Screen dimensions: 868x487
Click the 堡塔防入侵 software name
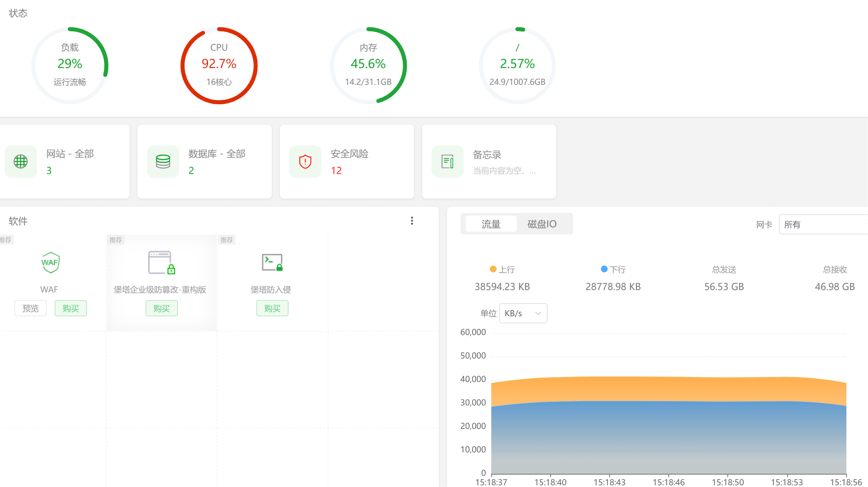coord(271,289)
